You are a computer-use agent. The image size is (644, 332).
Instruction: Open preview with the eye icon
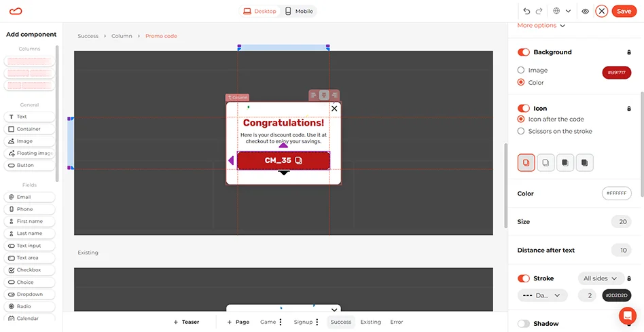click(x=585, y=11)
